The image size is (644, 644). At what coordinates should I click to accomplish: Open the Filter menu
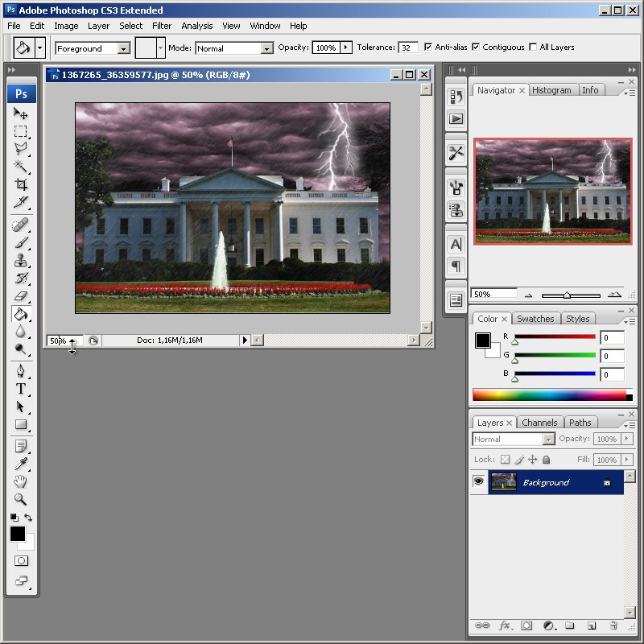pos(162,26)
